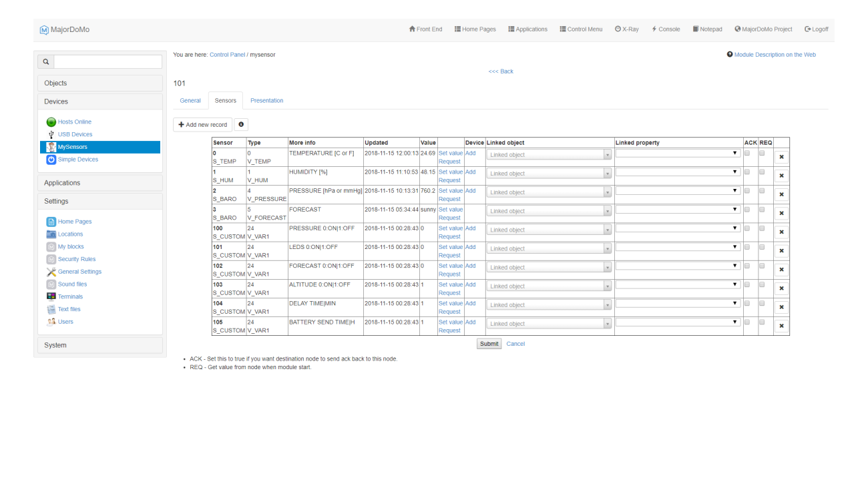The image size is (868, 488).
Task: Open Linked object dropdown for TEMPERATURE row
Action: (548, 155)
